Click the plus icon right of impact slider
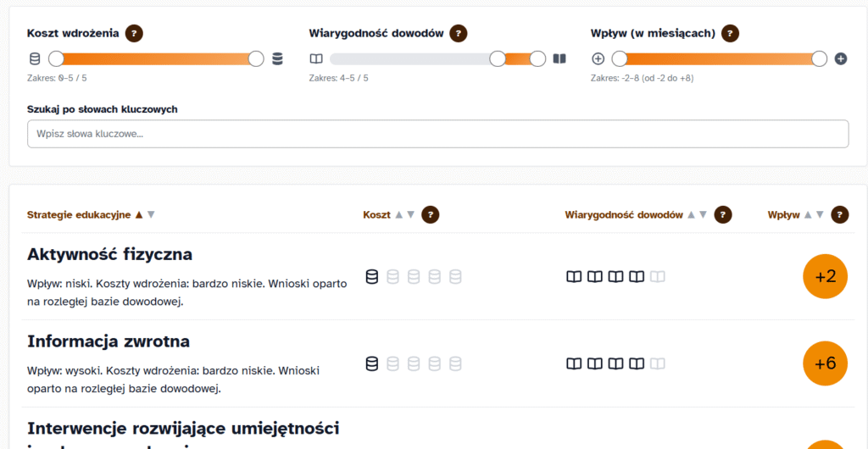The image size is (868, 449). pos(841,59)
